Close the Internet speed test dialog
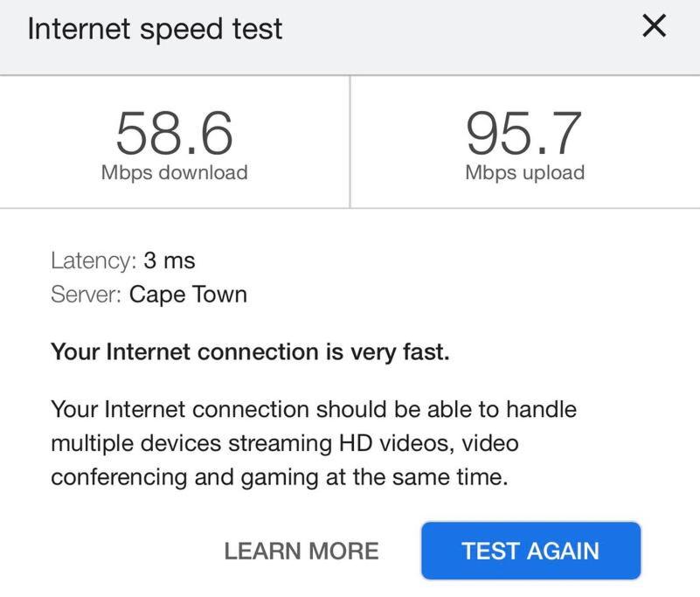The image size is (700, 597). (654, 27)
